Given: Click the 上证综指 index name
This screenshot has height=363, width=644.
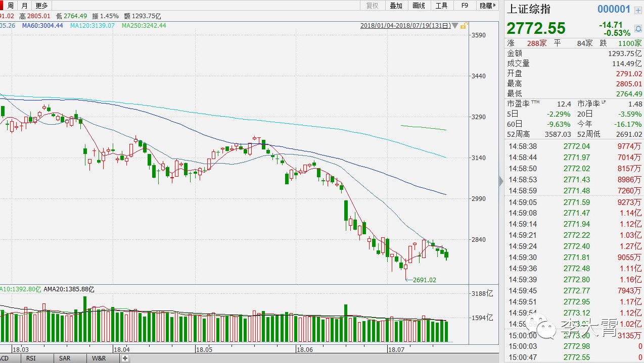Looking at the screenshot, I should pos(529,9).
